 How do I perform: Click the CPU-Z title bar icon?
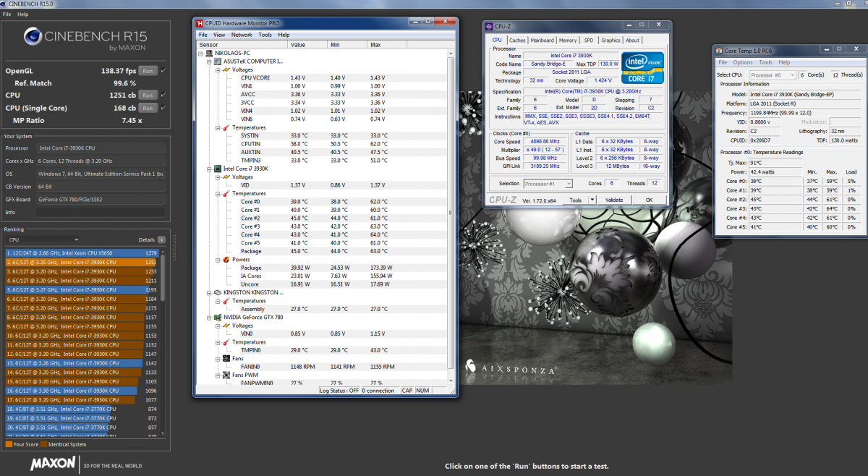(490, 25)
